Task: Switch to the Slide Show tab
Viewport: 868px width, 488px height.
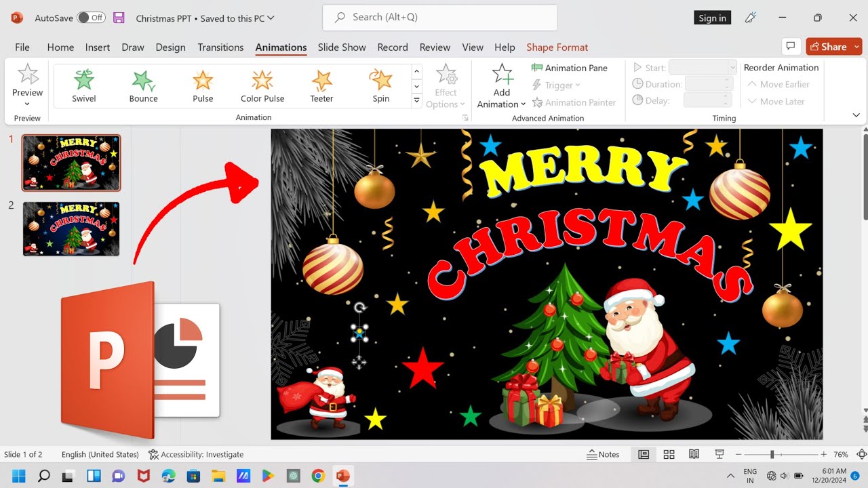Action: pyautogui.click(x=342, y=47)
